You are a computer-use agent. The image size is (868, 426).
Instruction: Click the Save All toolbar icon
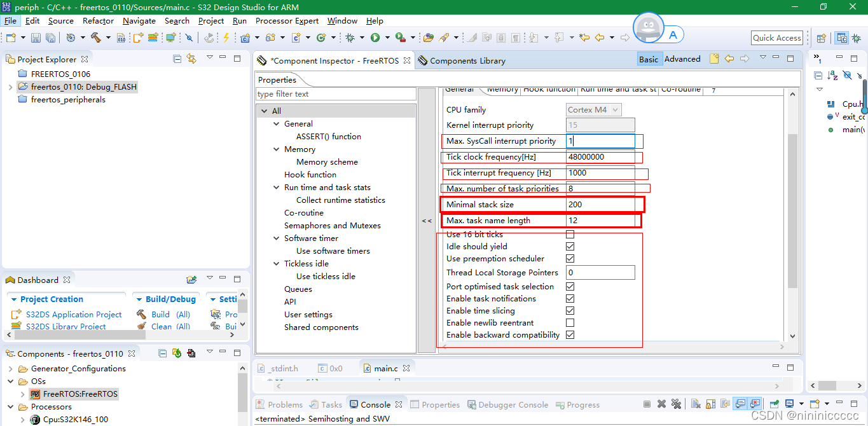point(50,38)
